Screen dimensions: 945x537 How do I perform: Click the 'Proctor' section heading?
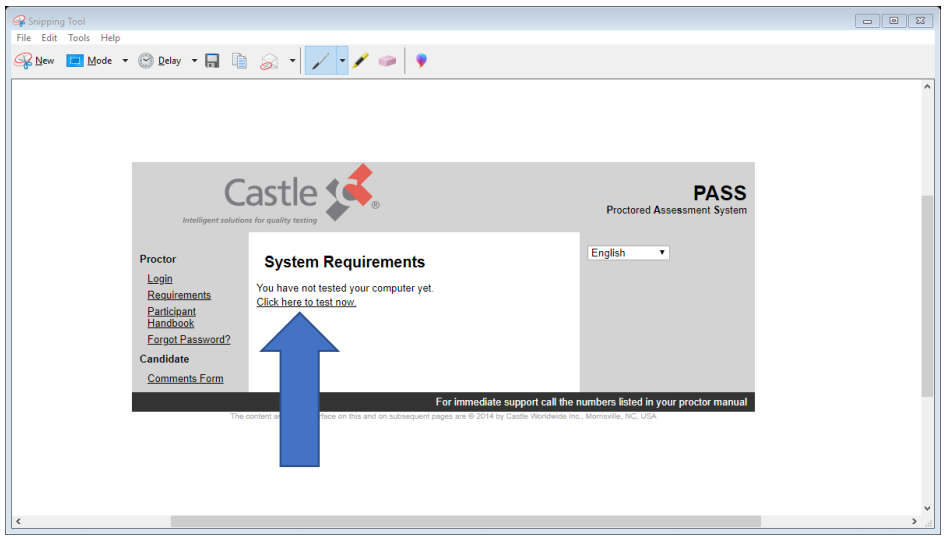tap(158, 259)
